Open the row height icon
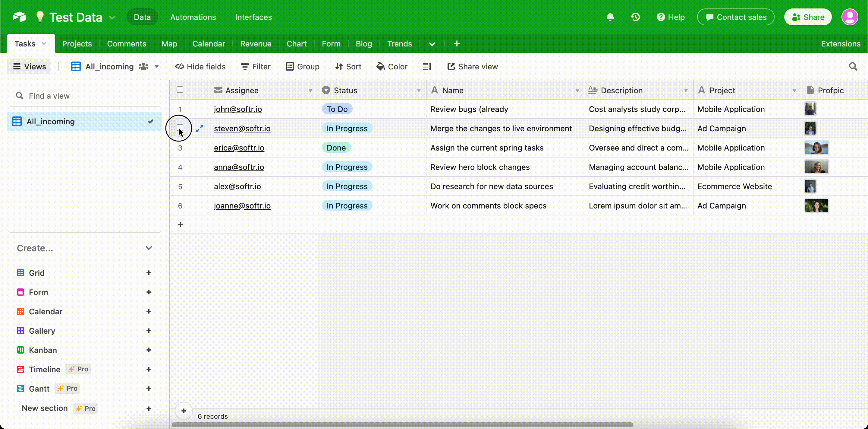The height and width of the screenshot is (429, 868). [427, 66]
